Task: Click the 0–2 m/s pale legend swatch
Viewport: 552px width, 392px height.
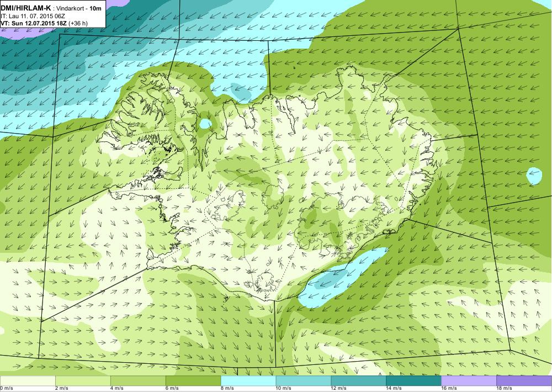Action: pyautogui.click(x=28, y=380)
